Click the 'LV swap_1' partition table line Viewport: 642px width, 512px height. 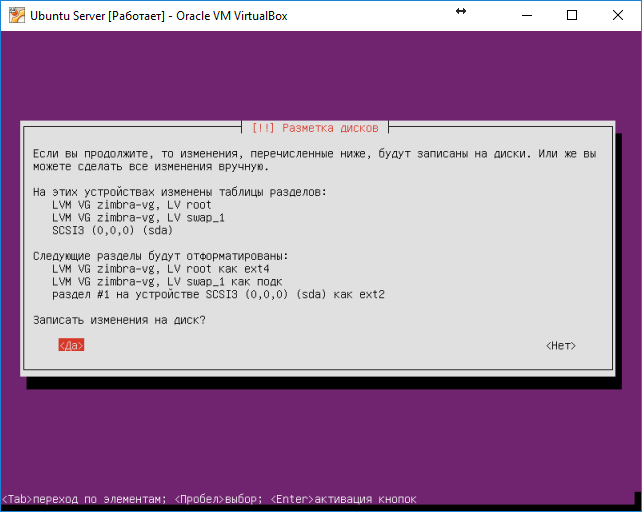(138, 217)
